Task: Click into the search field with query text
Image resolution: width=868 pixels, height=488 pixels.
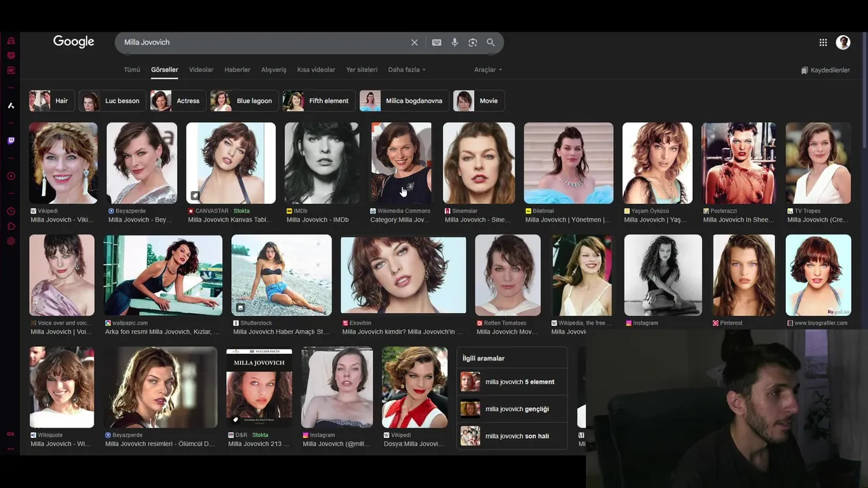Action: click(x=264, y=42)
